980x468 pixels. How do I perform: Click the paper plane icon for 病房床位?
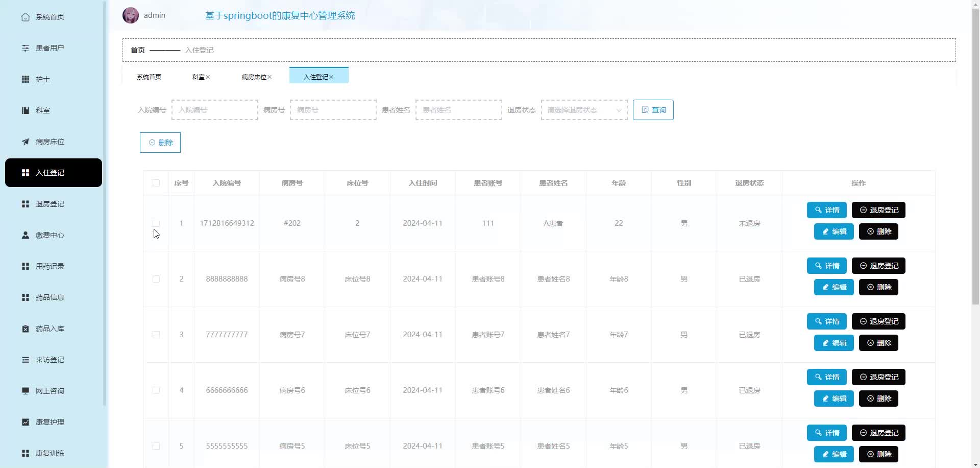point(26,142)
